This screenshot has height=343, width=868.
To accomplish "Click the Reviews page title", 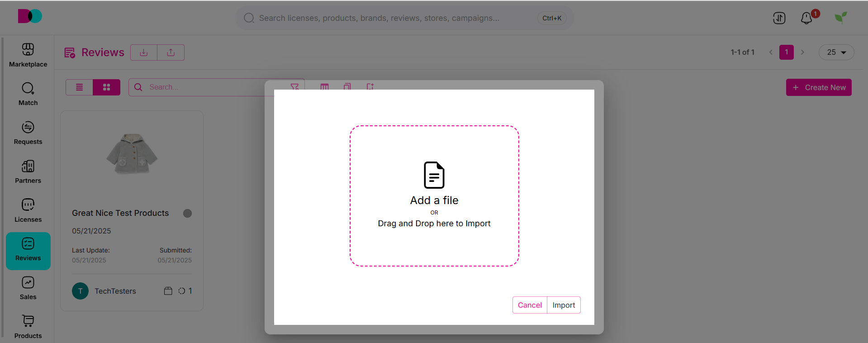I will coord(103,52).
